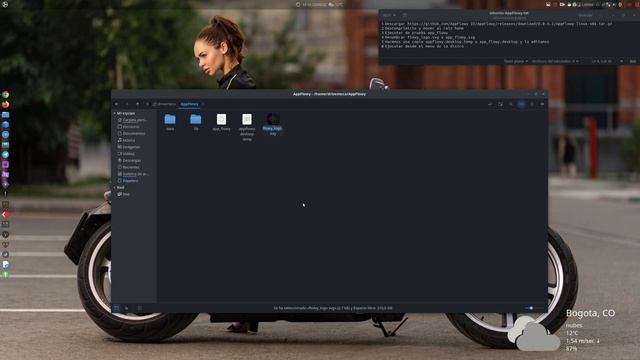This screenshot has width=640, height=360.
Task: Select the data folder
Action: point(170,122)
